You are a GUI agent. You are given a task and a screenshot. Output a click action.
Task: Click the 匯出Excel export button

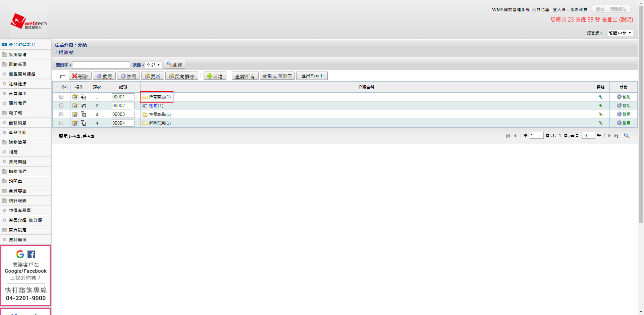[x=312, y=76]
